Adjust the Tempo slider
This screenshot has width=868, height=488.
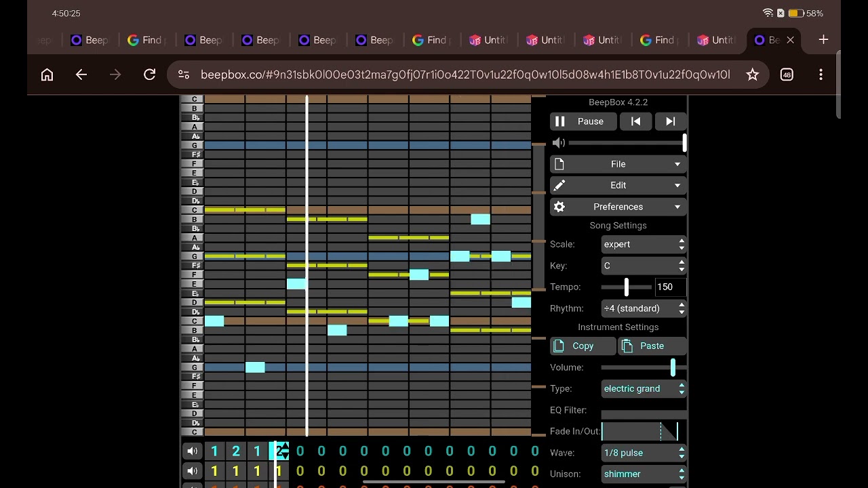click(x=627, y=287)
